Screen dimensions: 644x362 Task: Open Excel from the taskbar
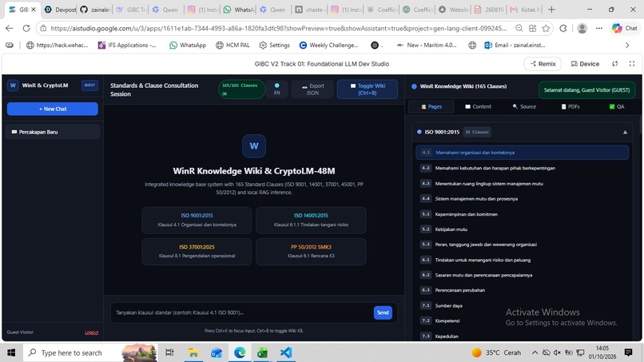tap(263, 352)
